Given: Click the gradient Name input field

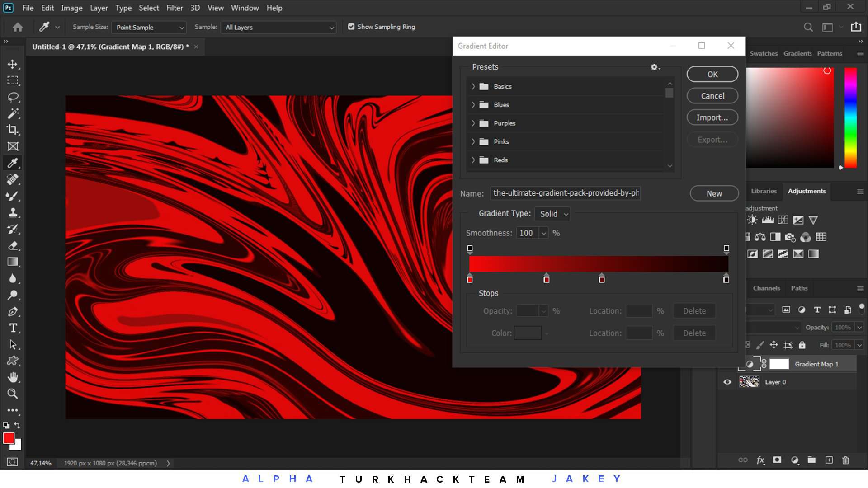Looking at the screenshot, I should pyautogui.click(x=566, y=193).
